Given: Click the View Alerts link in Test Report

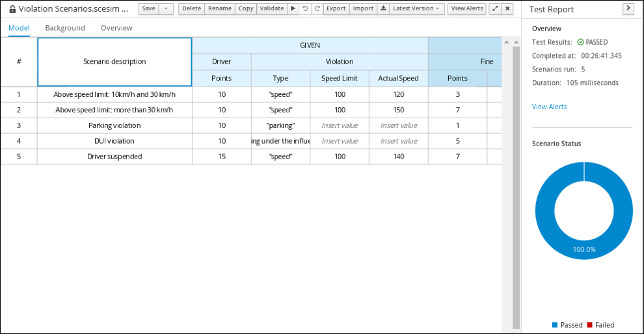Looking at the screenshot, I should (549, 107).
